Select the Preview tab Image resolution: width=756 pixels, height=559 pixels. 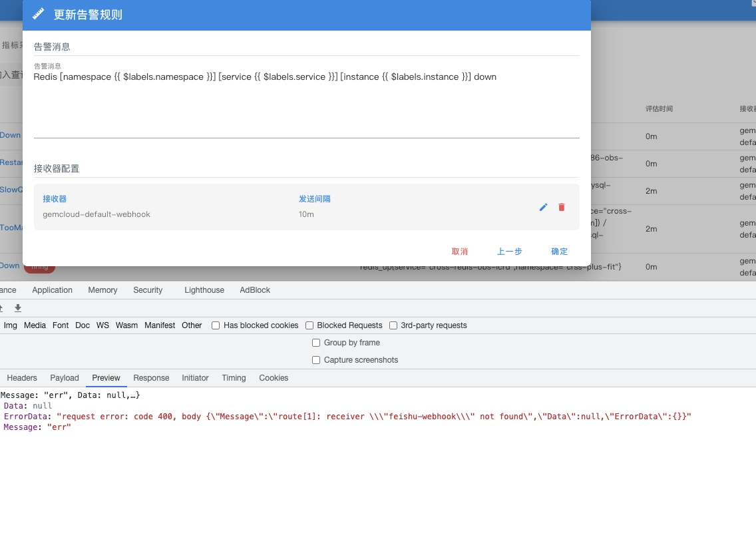click(106, 377)
